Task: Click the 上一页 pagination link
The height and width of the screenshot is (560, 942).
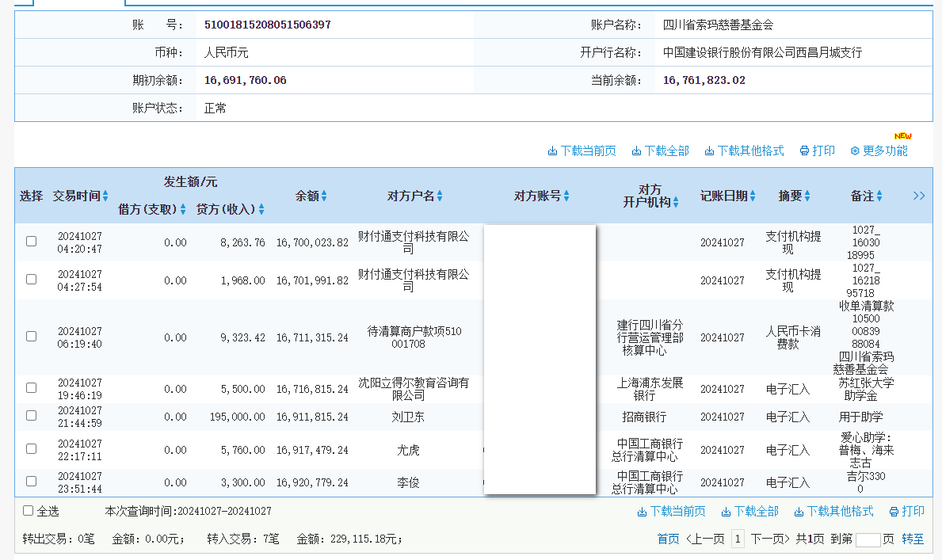Action: pyautogui.click(x=705, y=538)
